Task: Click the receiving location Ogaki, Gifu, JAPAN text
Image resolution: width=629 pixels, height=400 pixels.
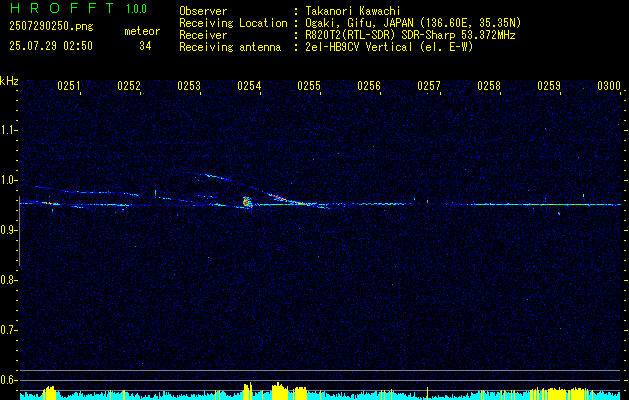Action: click(x=411, y=23)
